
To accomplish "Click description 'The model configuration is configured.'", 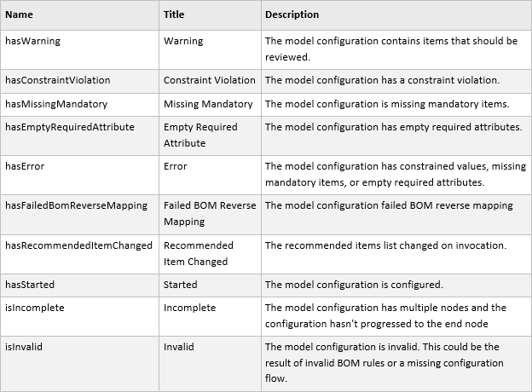I will [x=354, y=285].
